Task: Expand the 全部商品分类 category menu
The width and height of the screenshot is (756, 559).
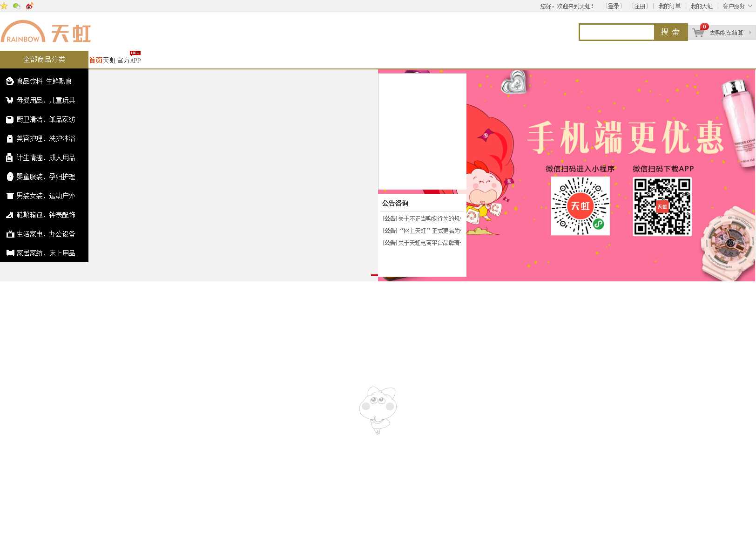Action: tap(44, 60)
